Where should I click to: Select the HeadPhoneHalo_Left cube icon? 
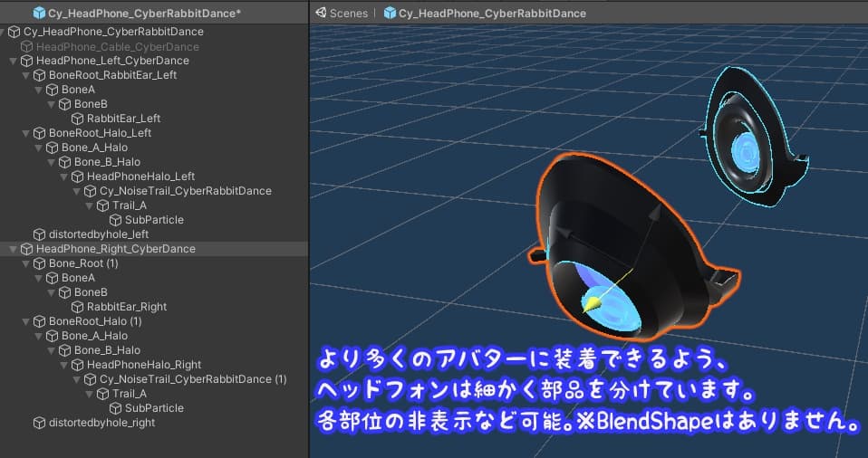point(78,177)
